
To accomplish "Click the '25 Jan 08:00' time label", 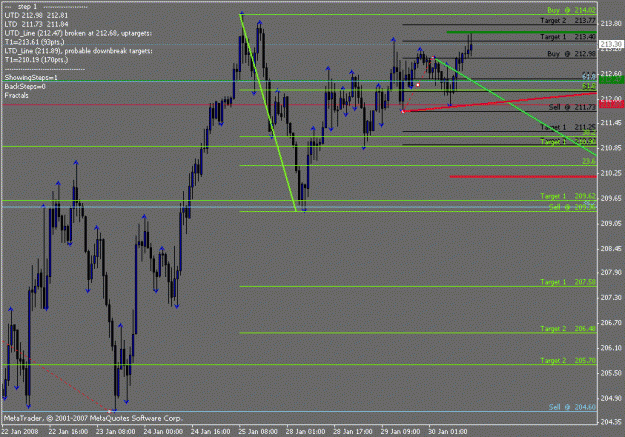I will click(x=258, y=431).
